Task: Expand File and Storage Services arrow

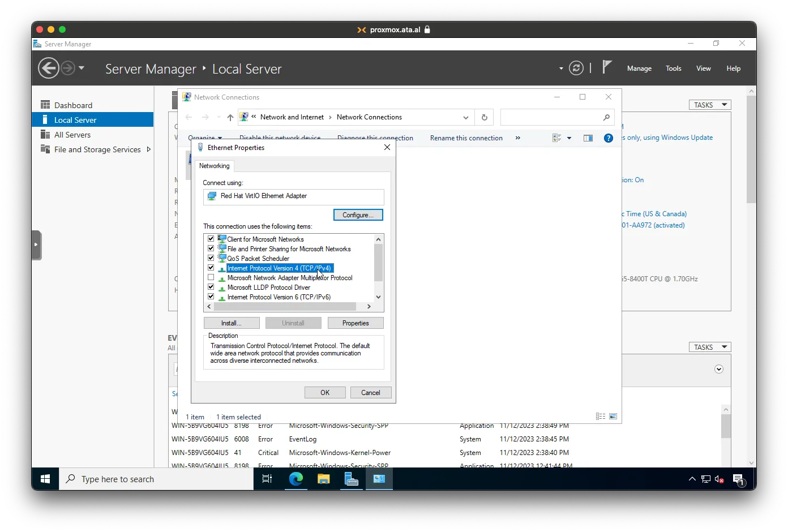Action: [x=149, y=149]
